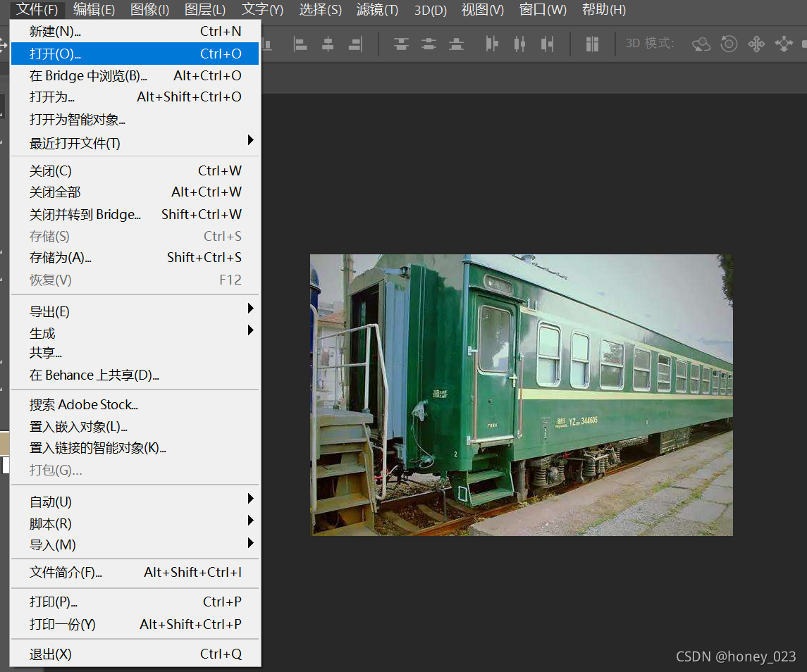
Task: Select 关闭并转到 Bridge...
Action: pos(135,214)
